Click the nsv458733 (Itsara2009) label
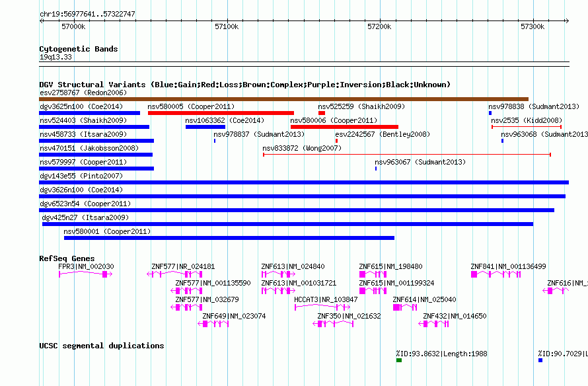Image resolution: width=588 pixels, height=386 pixels. (x=83, y=134)
